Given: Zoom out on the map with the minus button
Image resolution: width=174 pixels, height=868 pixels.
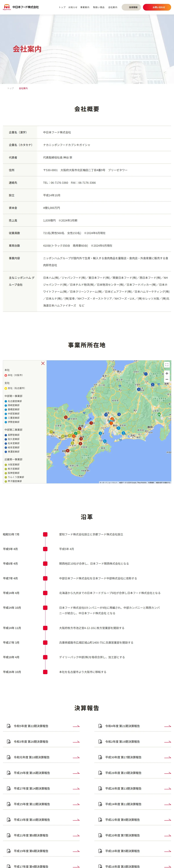Looking at the screenshot, I should pyautogui.click(x=167, y=379).
